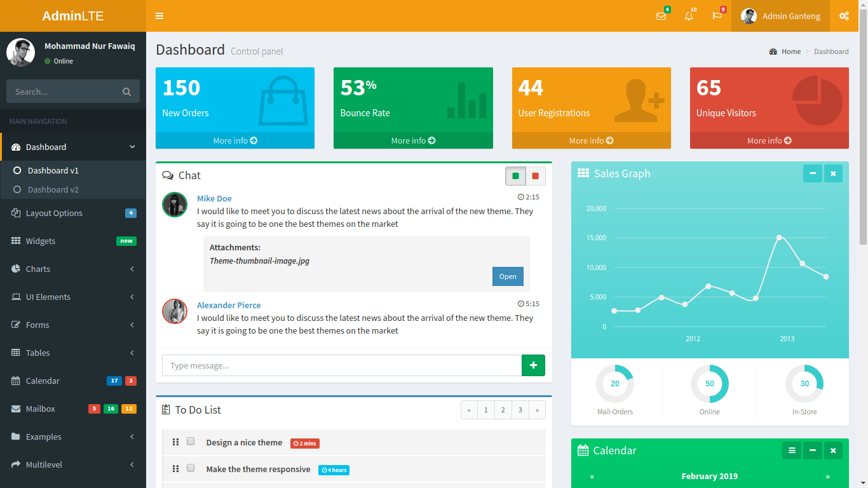Click the settings gear icon top right
This screenshot has height=488, width=868.
tap(844, 16)
